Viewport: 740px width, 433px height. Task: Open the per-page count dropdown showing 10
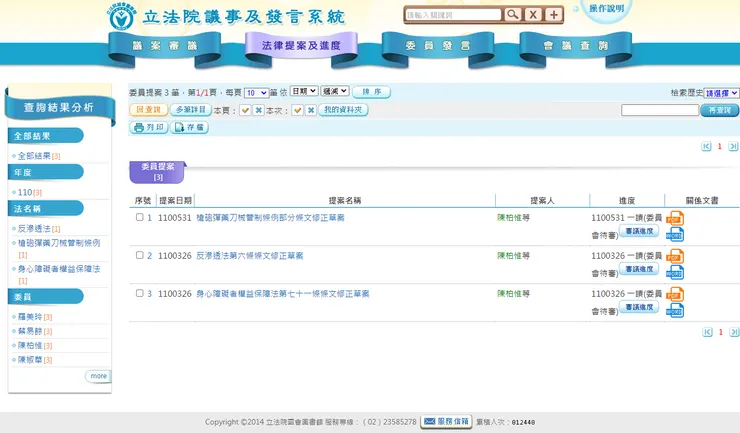coord(256,93)
